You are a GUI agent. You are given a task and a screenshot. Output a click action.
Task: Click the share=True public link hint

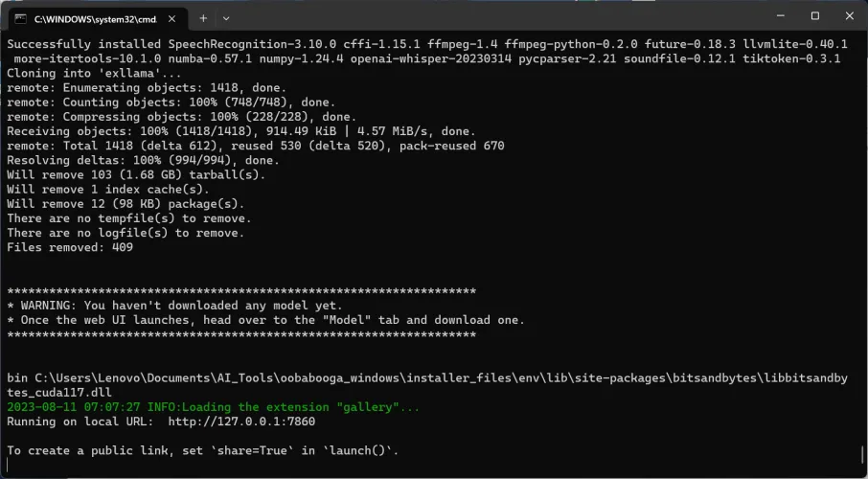click(x=202, y=450)
